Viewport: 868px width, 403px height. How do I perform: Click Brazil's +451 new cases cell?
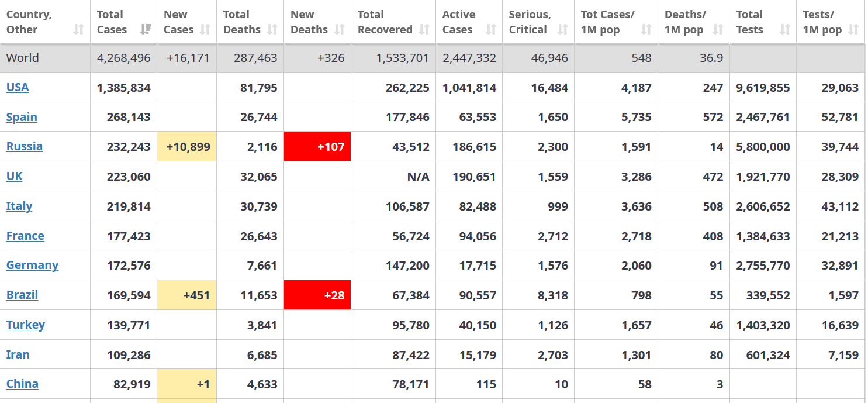(187, 295)
